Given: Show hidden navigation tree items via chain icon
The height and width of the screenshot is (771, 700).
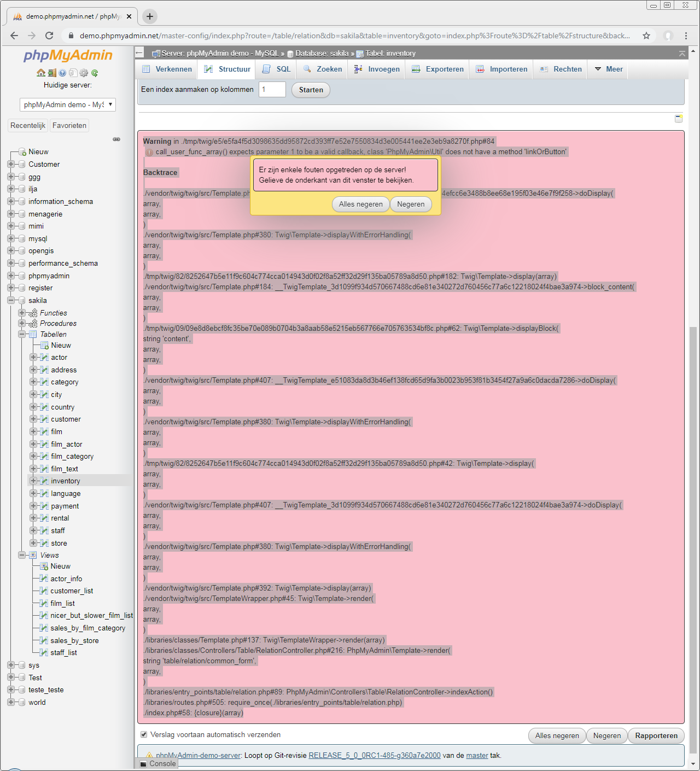Looking at the screenshot, I should click(116, 139).
